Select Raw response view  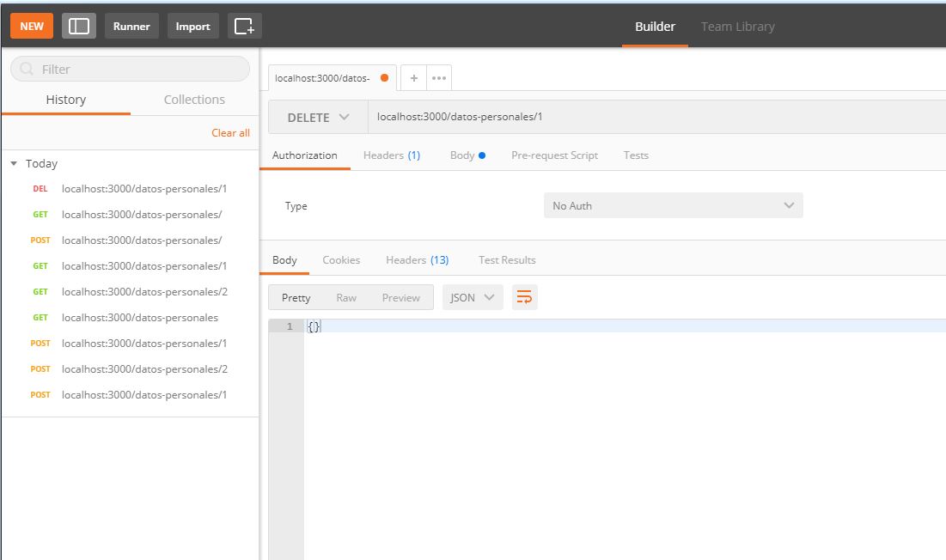[x=346, y=297]
